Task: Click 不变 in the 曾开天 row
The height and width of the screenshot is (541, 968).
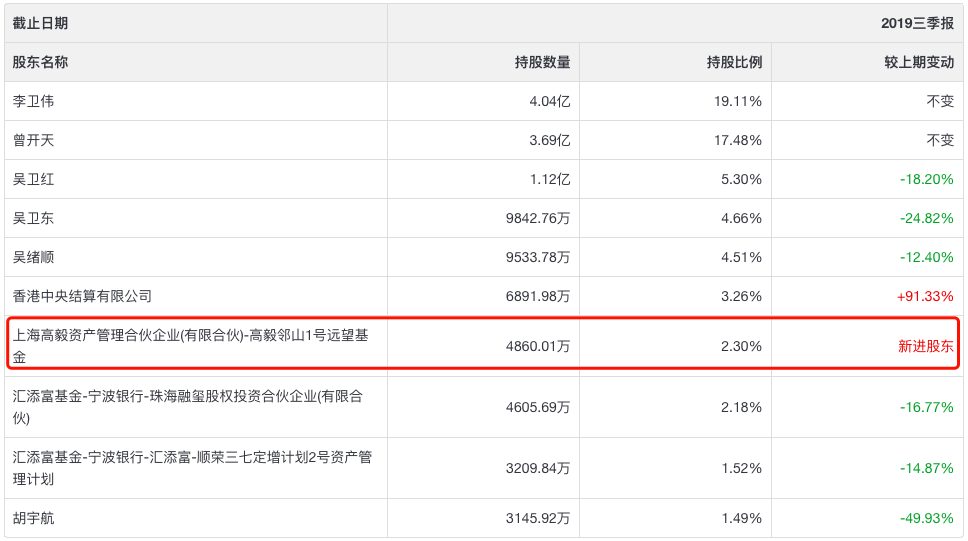Action: [x=940, y=140]
